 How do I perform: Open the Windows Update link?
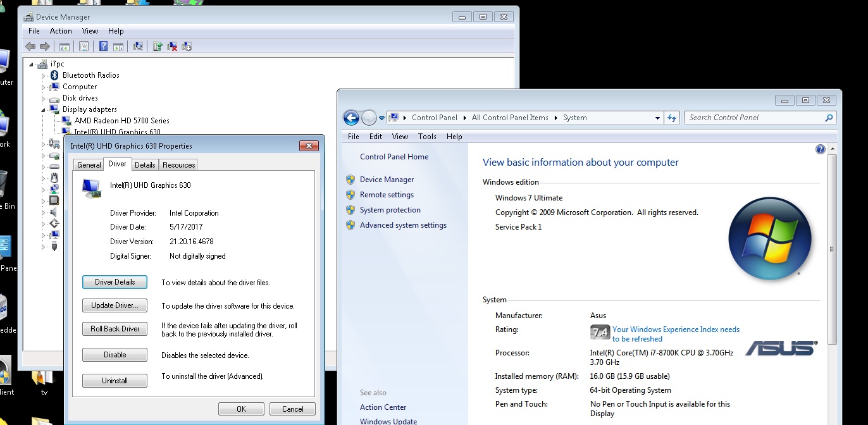[x=388, y=421]
